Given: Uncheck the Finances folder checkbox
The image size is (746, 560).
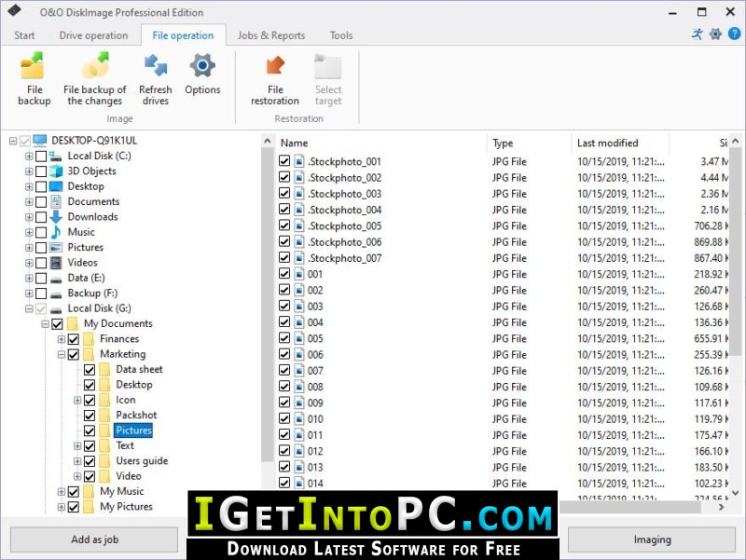Looking at the screenshot, I should point(74,339).
